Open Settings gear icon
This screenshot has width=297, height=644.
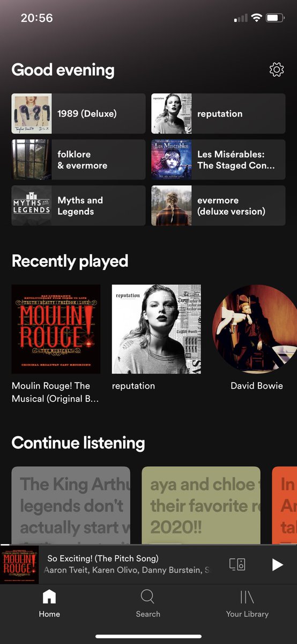[x=277, y=70]
